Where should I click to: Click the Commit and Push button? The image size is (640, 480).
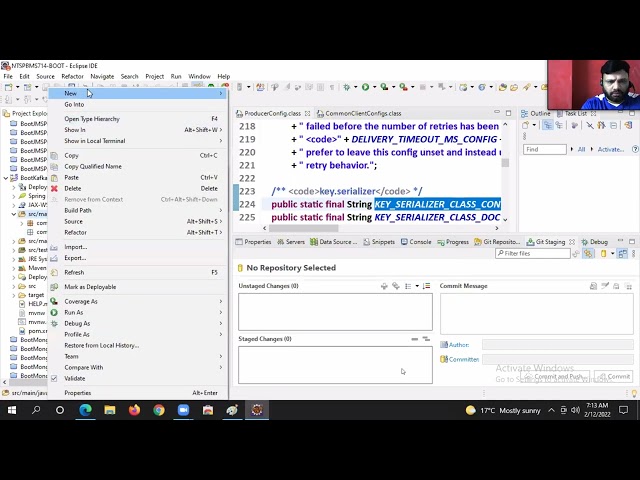pyautogui.click(x=555, y=376)
